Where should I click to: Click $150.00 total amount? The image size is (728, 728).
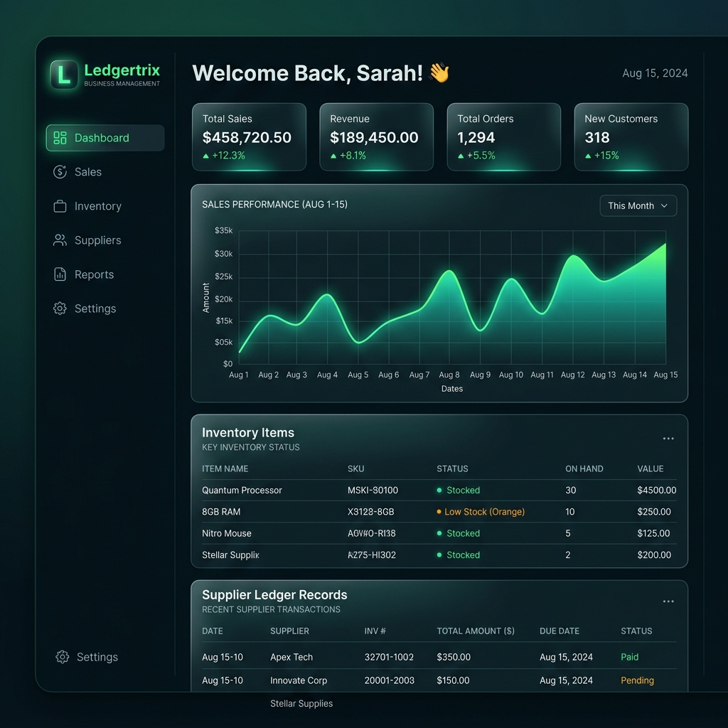coord(453,680)
